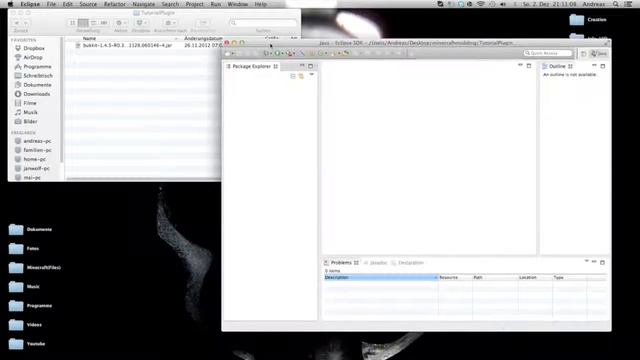
Task: Maximize the Outline view
Action: [603, 66]
